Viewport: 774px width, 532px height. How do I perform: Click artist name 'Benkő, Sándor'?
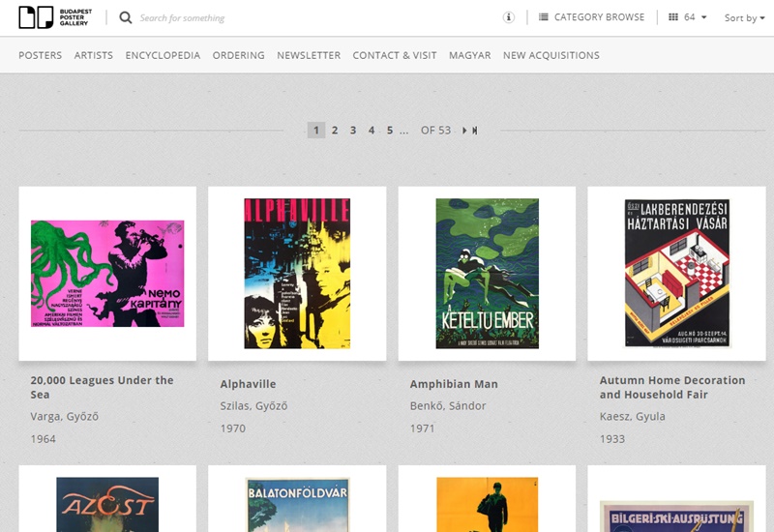click(x=448, y=405)
